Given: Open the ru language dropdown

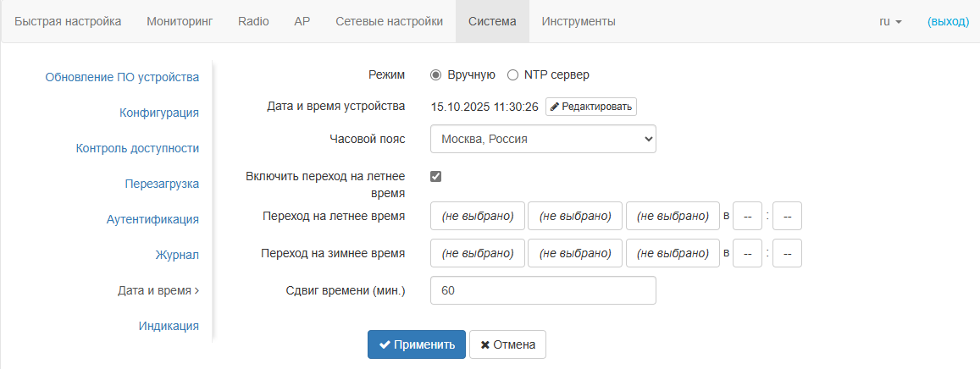Looking at the screenshot, I should (x=890, y=21).
